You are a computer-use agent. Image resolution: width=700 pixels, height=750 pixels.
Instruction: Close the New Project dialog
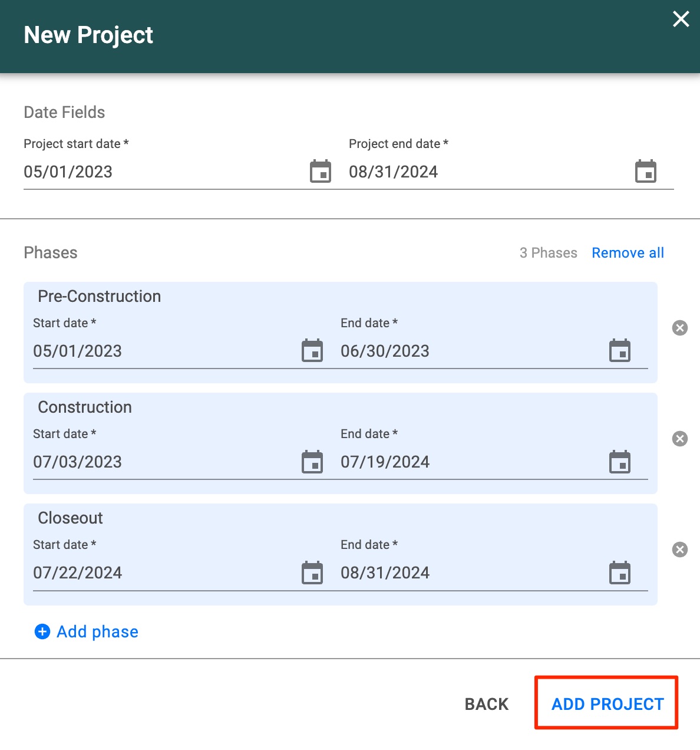681,19
